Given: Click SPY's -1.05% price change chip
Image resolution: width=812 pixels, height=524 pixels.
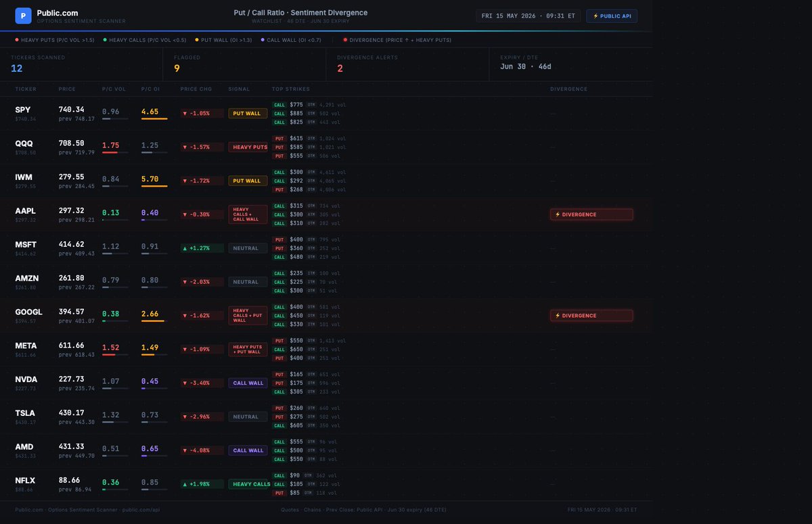Looking at the screenshot, I should point(201,114).
